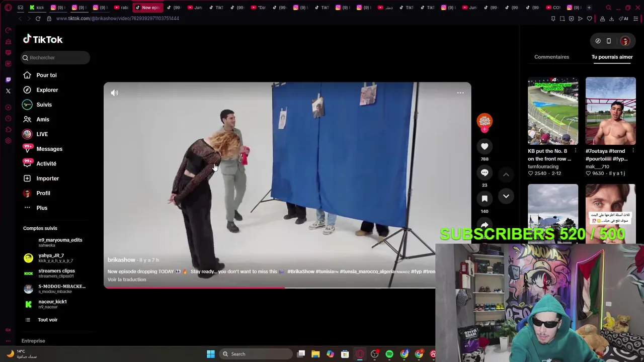Like the video with heart icon
The height and width of the screenshot is (362, 644).
point(485,146)
